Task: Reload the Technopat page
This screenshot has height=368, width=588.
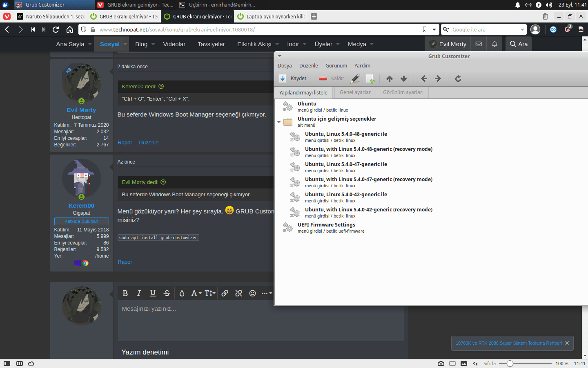Action: tap(56, 29)
